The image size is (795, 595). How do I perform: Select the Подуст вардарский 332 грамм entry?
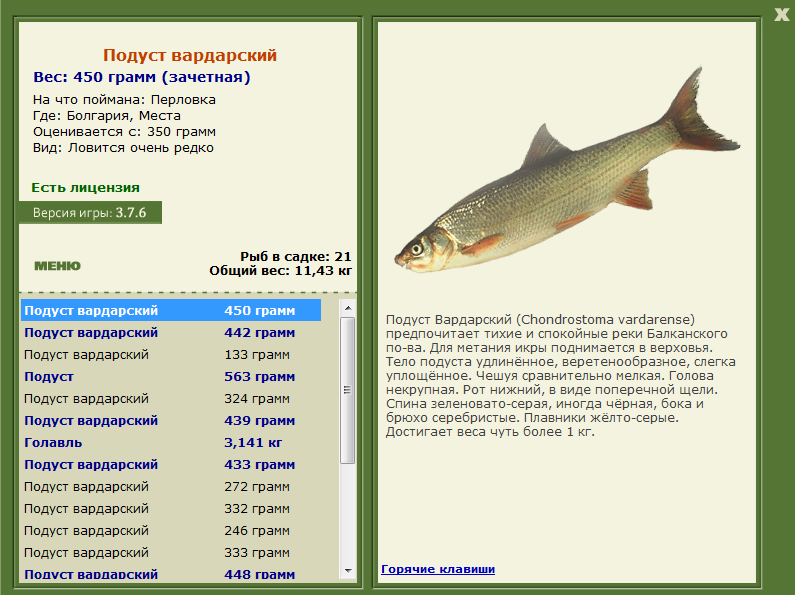(171, 509)
